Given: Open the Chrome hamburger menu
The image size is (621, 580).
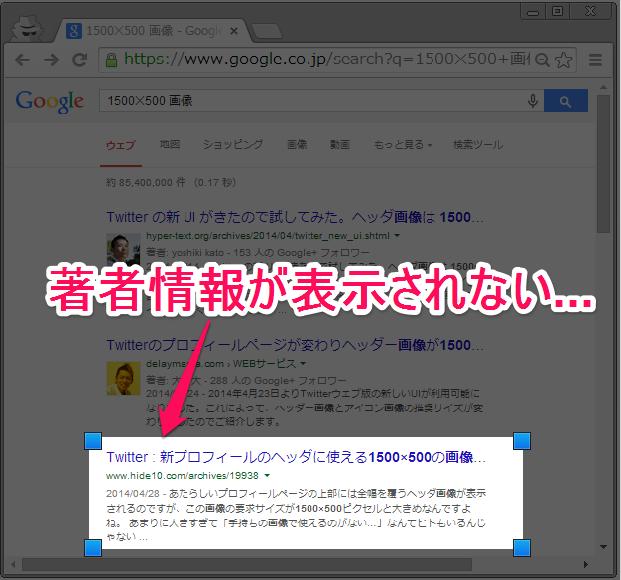Looking at the screenshot, I should coord(597,60).
